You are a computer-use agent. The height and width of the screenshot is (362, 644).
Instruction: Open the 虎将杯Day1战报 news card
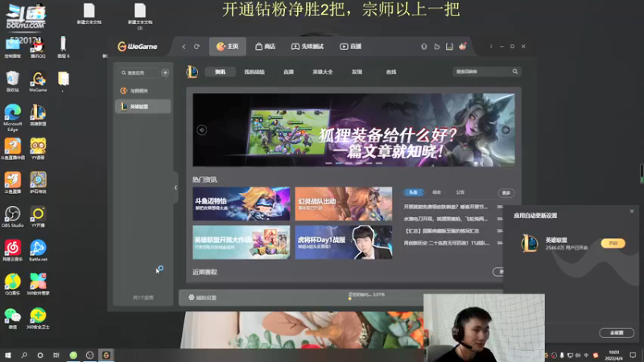[344, 242]
